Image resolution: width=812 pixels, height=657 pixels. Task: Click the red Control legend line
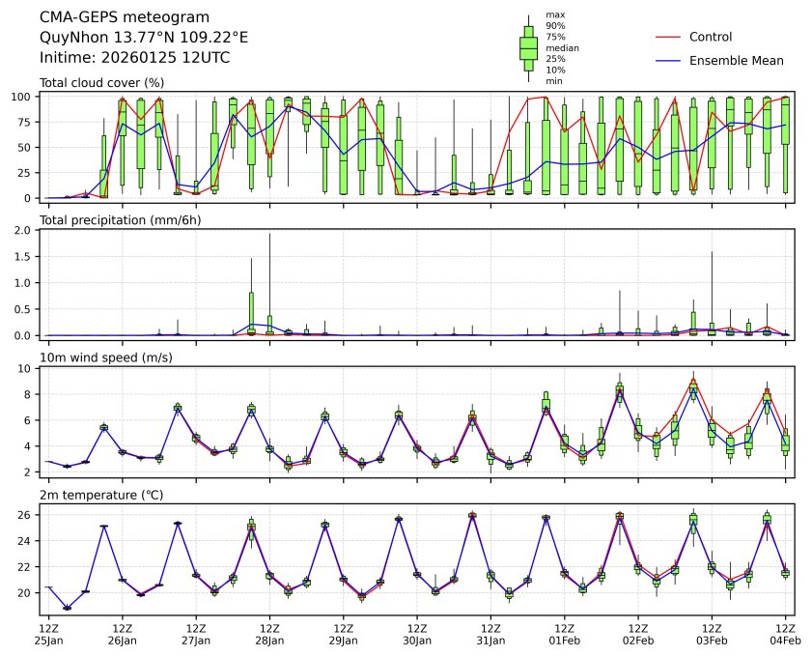click(669, 37)
